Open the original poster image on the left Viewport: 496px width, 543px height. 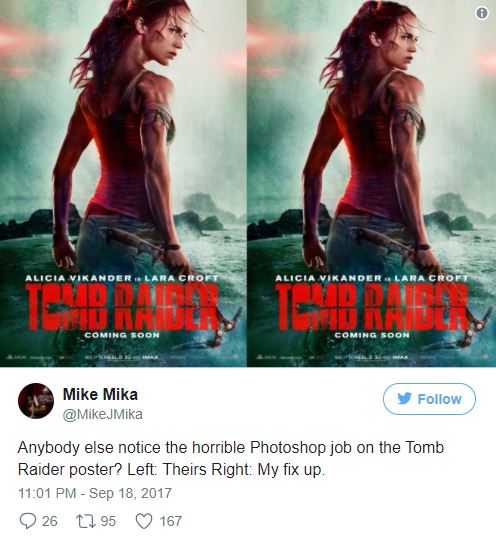[123, 183]
